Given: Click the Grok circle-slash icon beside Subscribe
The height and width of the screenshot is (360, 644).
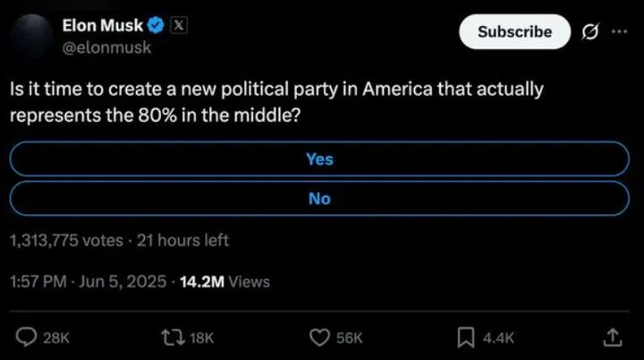Looking at the screenshot, I should point(589,31).
